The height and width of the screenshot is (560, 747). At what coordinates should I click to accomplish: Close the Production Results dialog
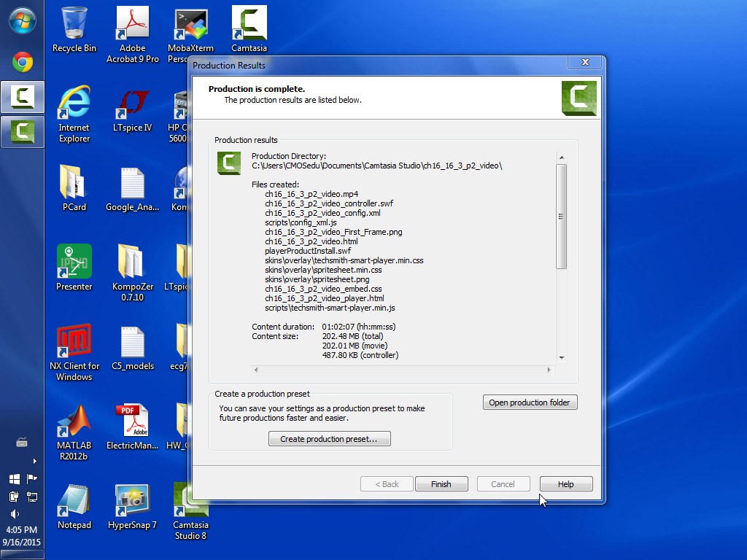pyautogui.click(x=584, y=63)
